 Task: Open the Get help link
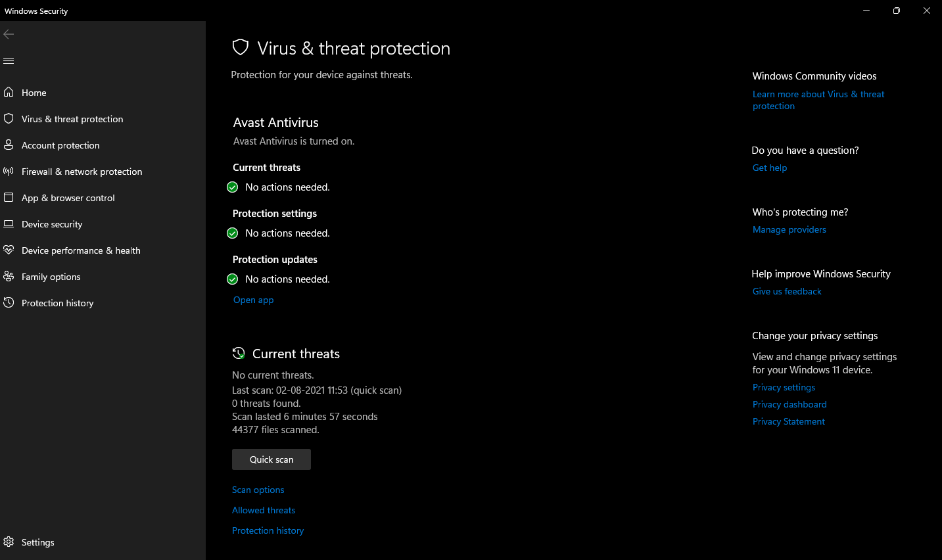click(770, 168)
